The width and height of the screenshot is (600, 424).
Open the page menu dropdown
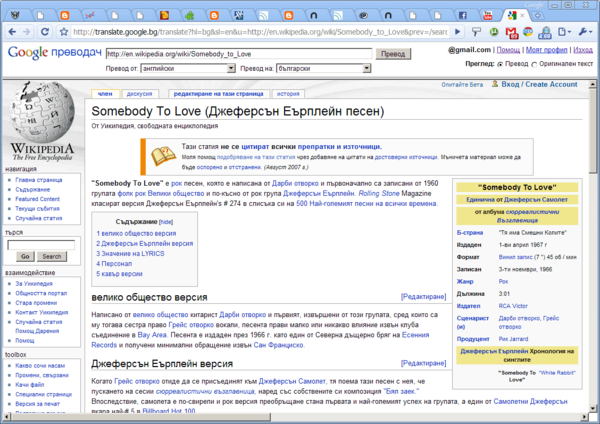564,32
